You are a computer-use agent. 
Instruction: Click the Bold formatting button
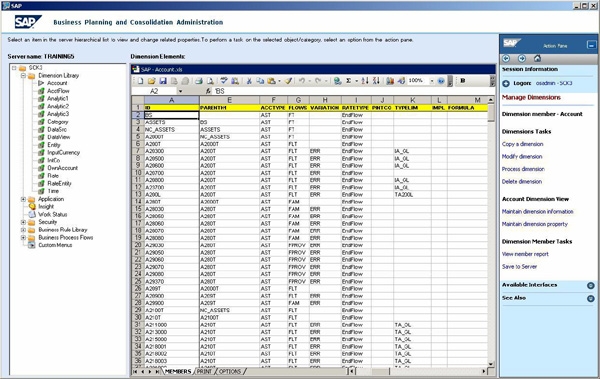click(463, 80)
